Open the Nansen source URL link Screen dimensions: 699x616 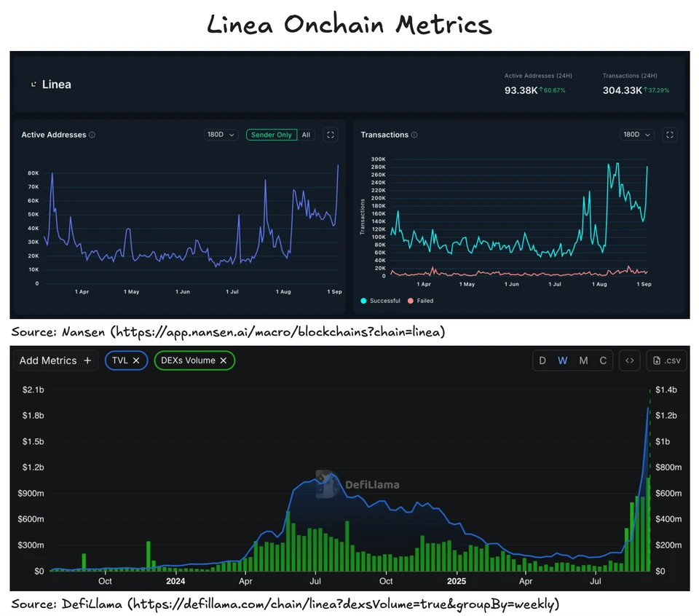[287, 332]
